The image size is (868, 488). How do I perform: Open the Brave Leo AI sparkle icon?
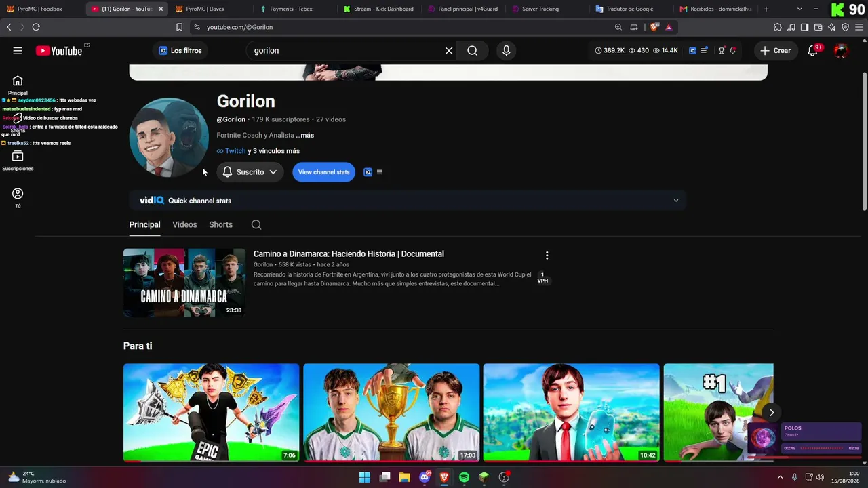coord(832,27)
